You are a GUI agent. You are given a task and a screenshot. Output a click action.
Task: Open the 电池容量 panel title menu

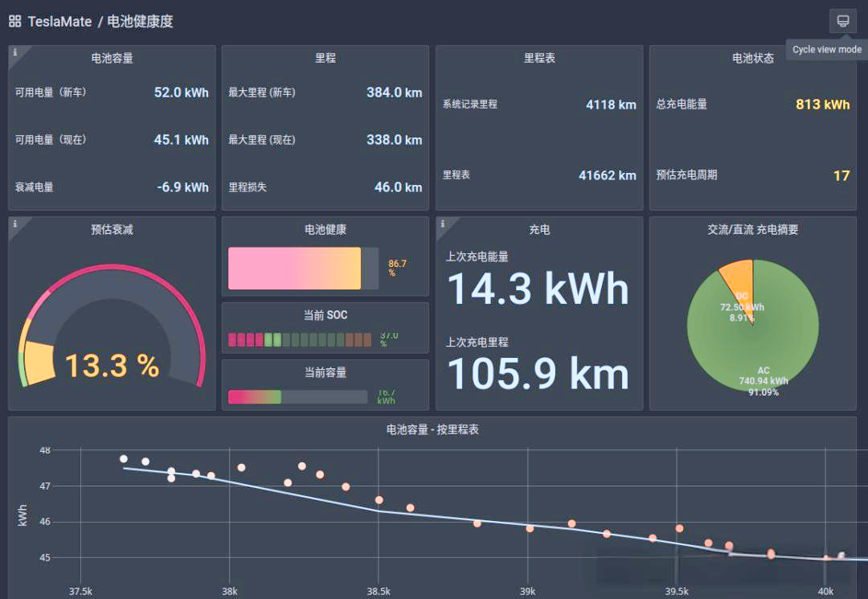coord(111,57)
